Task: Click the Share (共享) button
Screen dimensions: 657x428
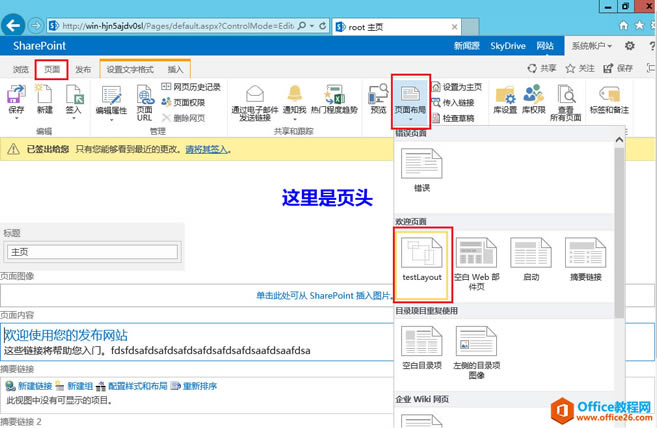Action: tap(542, 68)
